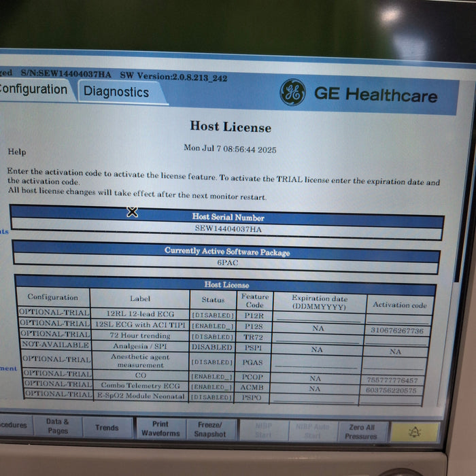Open the Data & Pages button
The height and width of the screenshot is (476, 476).
[57, 426]
